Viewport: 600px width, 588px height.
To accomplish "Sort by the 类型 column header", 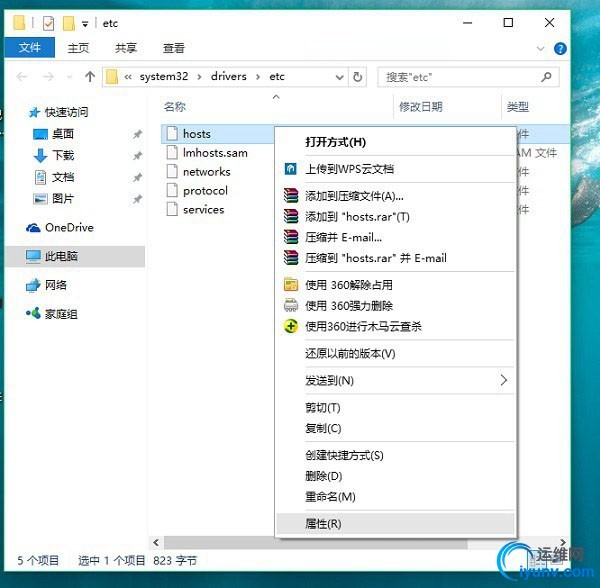I will 518,107.
